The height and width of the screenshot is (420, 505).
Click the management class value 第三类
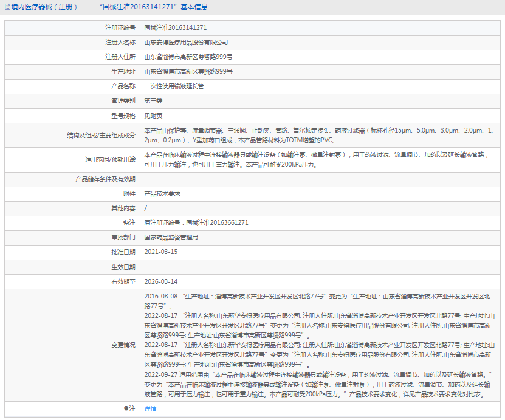click(x=153, y=101)
